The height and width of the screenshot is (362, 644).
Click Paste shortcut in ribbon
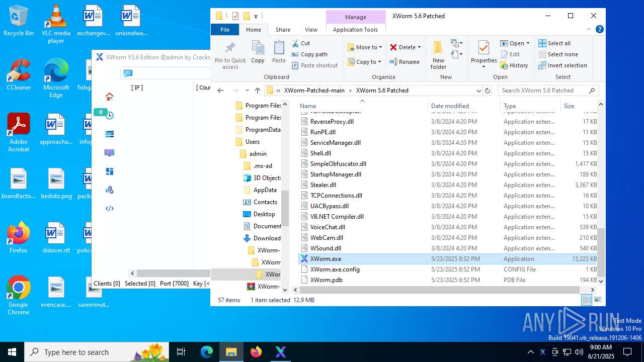[x=314, y=65]
